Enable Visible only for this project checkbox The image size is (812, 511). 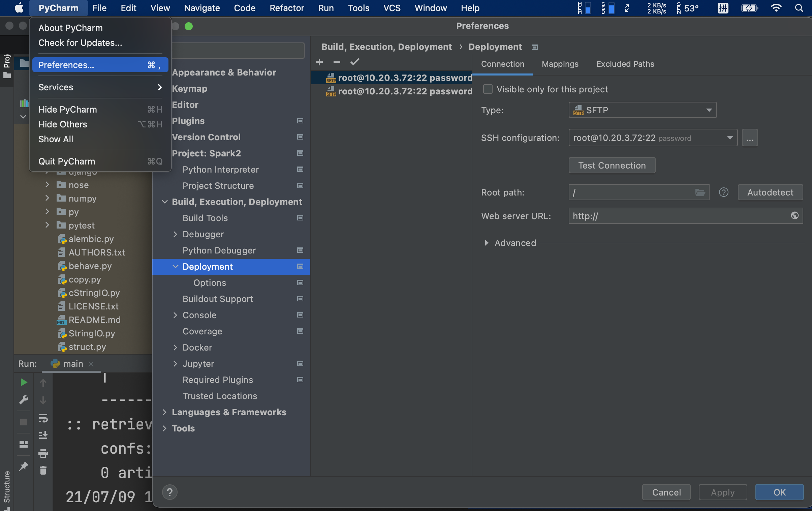pyautogui.click(x=488, y=89)
